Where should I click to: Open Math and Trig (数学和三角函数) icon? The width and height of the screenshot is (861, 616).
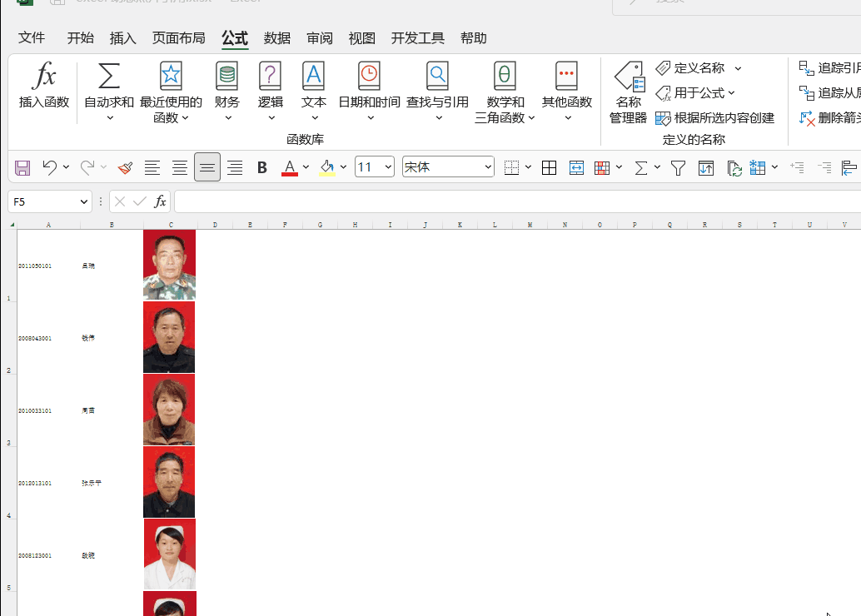point(505,75)
